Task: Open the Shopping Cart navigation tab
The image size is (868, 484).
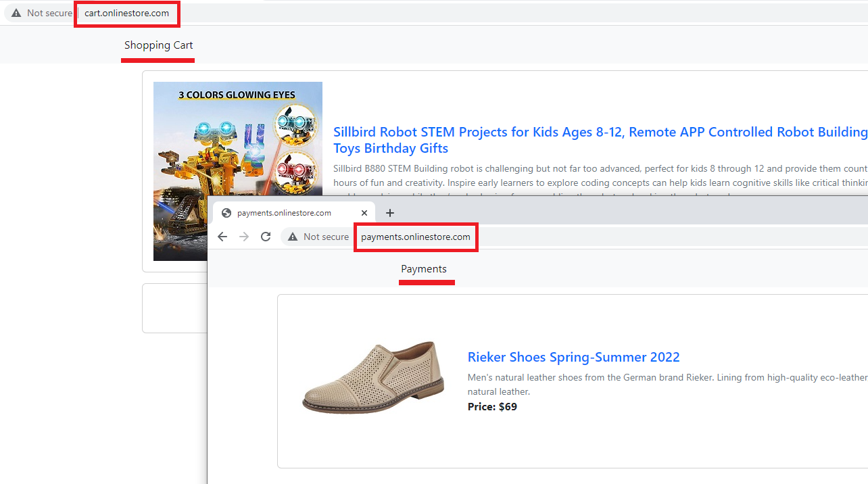Action: click(158, 45)
